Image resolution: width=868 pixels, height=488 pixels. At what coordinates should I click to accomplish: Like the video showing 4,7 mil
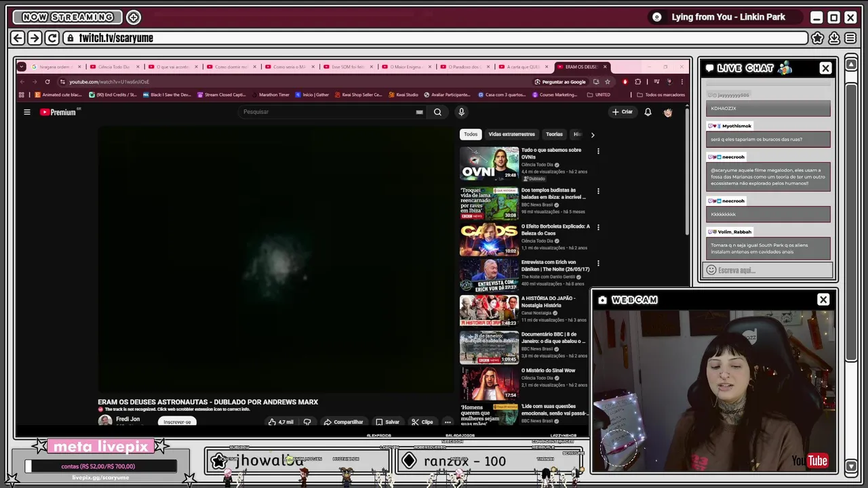coord(281,422)
